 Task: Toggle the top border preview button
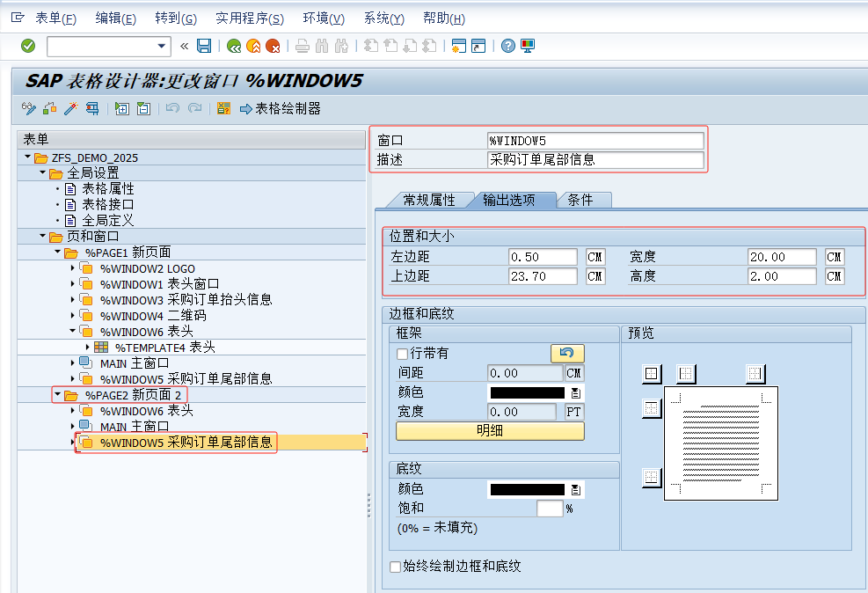pos(652,408)
